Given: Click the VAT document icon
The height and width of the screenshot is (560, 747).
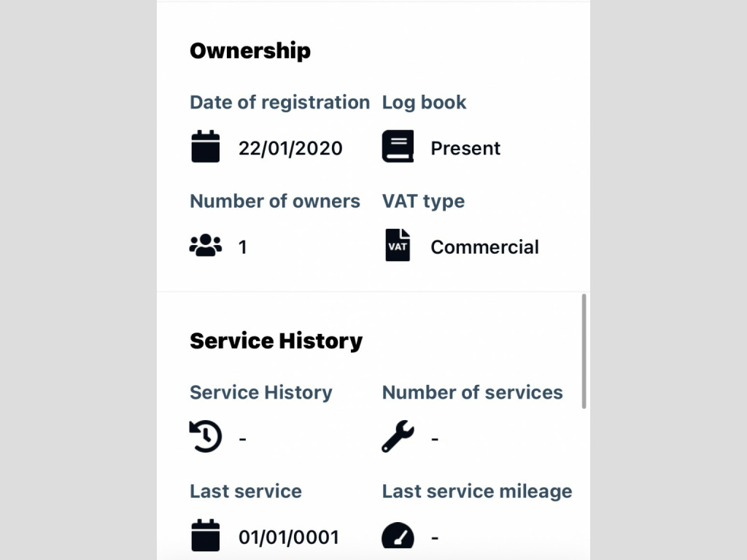Looking at the screenshot, I should 398,246.
